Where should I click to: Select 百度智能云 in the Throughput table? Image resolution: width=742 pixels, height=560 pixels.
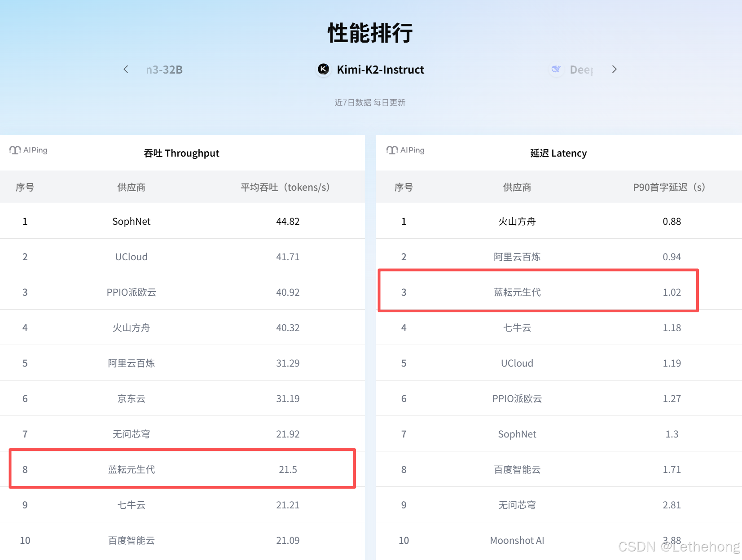tap(131, 540)
